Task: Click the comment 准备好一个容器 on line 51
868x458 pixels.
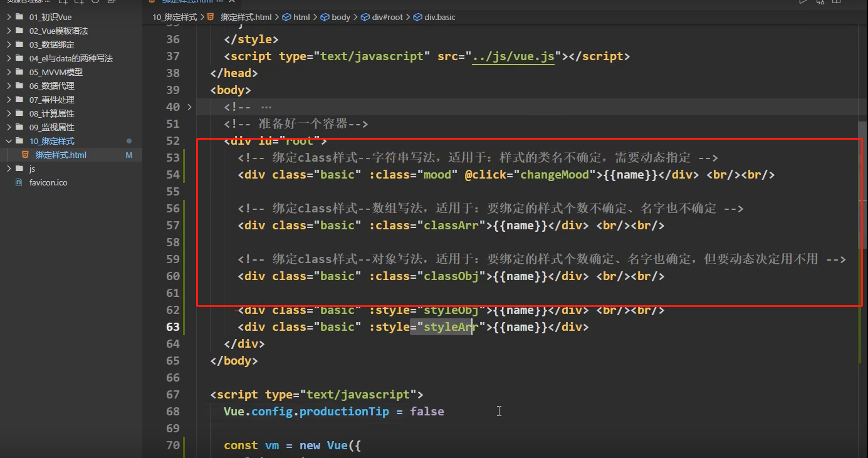Action: pyautogui.click(x=303, y=124)
